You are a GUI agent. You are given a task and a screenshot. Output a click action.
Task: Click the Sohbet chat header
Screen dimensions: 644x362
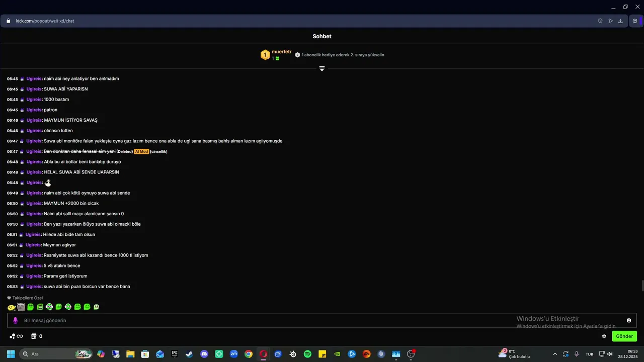point(322,36)
